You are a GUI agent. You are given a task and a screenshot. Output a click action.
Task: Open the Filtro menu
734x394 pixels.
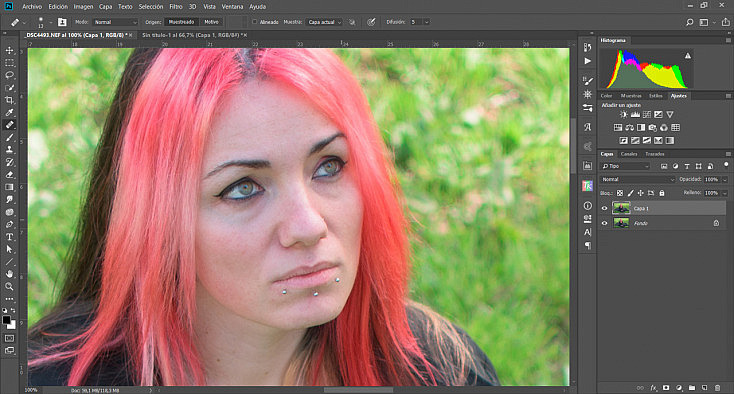coord(176,7)
